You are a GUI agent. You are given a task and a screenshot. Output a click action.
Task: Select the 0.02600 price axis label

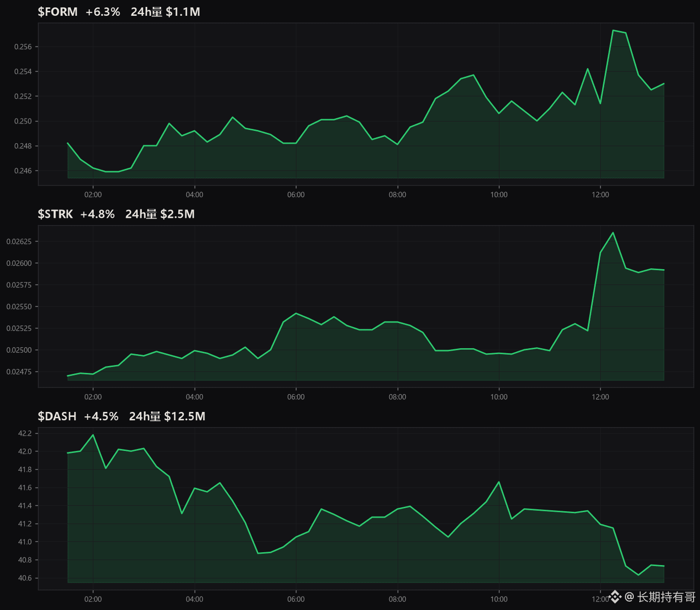click(x=19, y=263)
